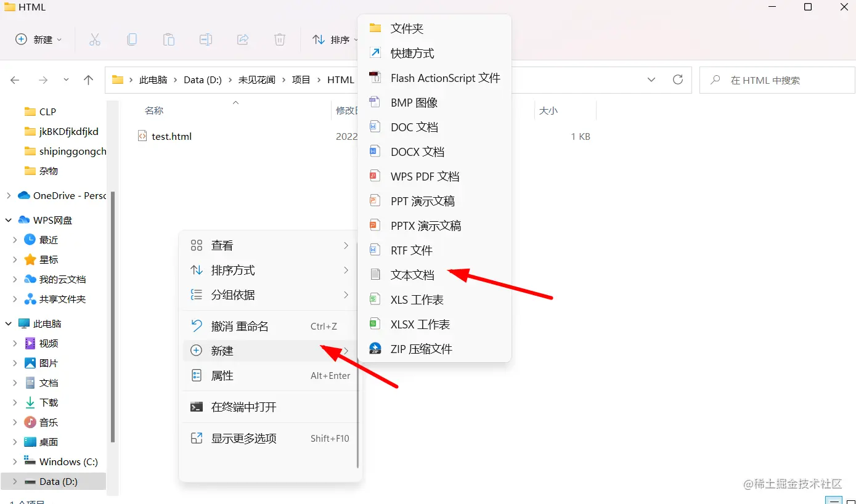Click the Cut scissors icon in toolbar
Viewport: 856px width, 504px height.
(94, 39)
